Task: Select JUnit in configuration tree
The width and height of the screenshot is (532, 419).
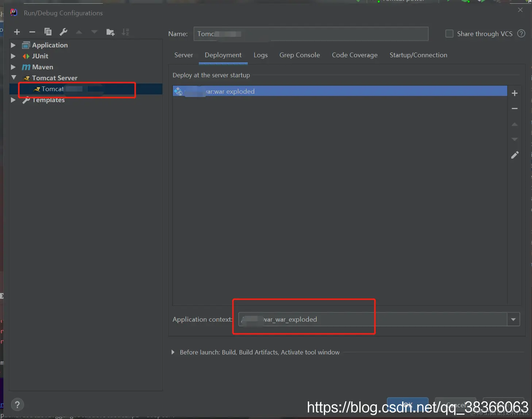Action: pyautogui.click(x=40, y=56)
